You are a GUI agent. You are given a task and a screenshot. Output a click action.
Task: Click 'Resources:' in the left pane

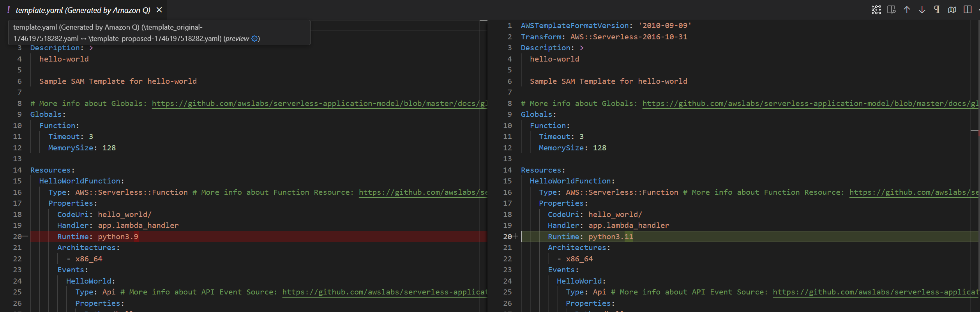(x=53, y=170)
